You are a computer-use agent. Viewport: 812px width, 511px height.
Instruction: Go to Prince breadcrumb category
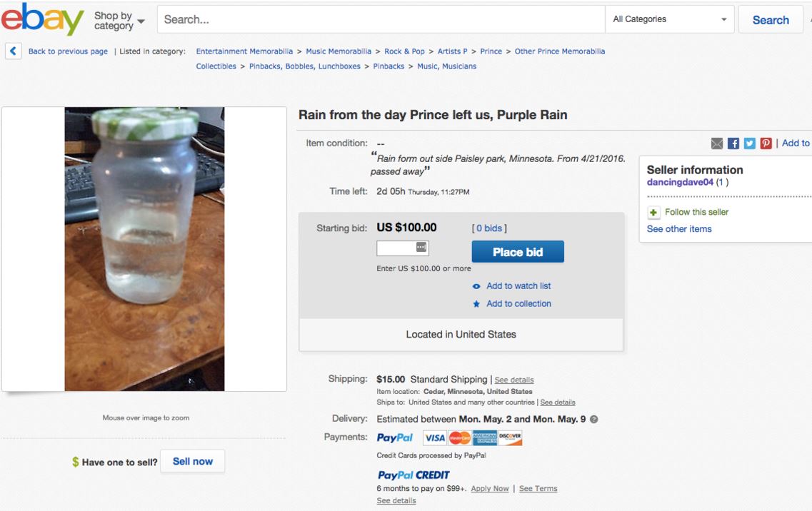[x=491, y=51]
